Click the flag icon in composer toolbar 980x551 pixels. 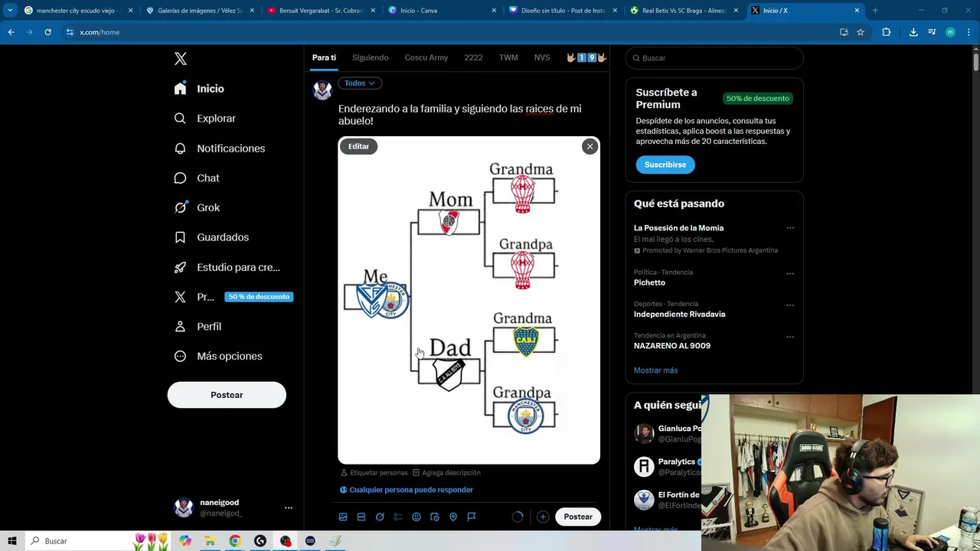pos(472,517)
